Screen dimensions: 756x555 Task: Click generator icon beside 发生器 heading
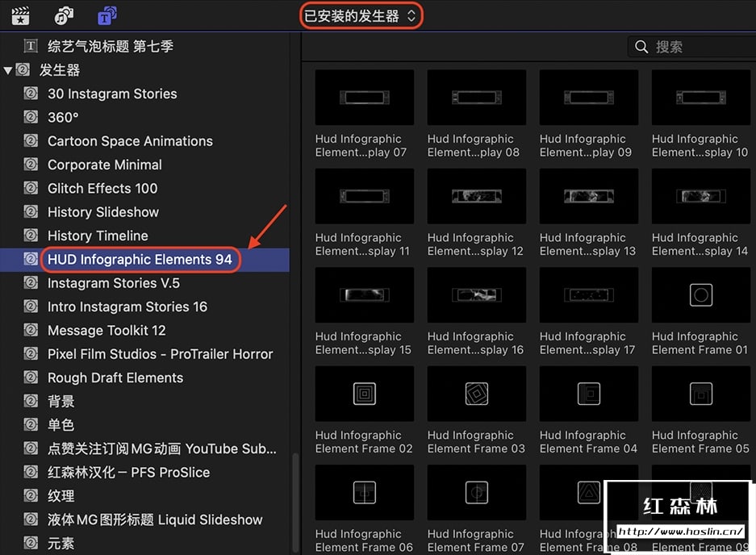[x=22, y=70]
